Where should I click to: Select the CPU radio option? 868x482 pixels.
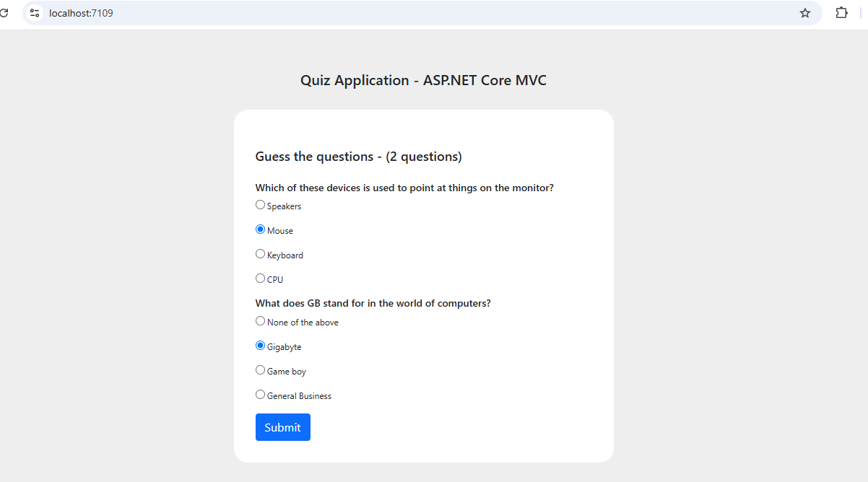pyautogui.click(x=261, y=279)
